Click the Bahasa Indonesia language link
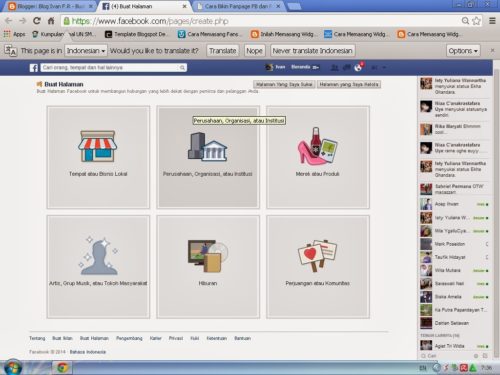Image resolution: width=500 pixels, height=375 pixels. tap(88, 352)
